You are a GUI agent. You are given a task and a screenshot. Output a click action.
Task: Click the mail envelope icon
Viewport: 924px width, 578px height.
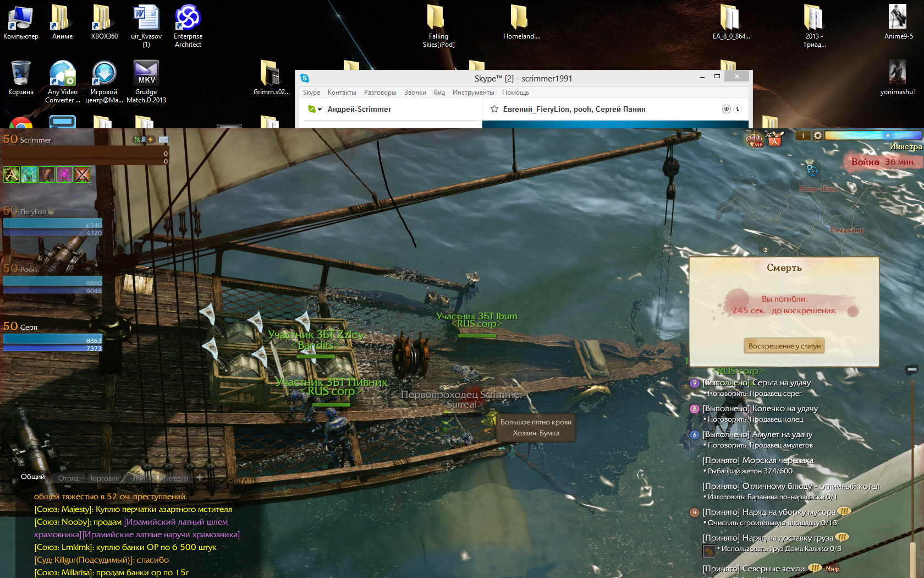coord(163,140)
